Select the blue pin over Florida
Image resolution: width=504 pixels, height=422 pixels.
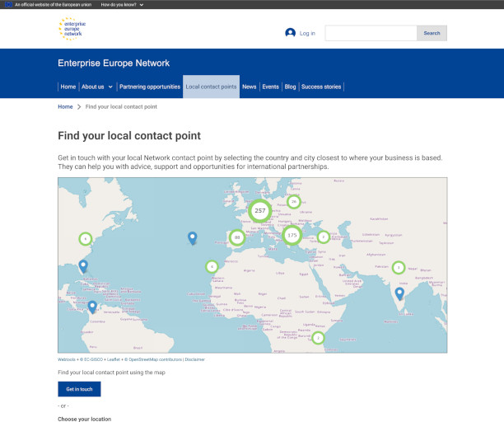point(83,266)
